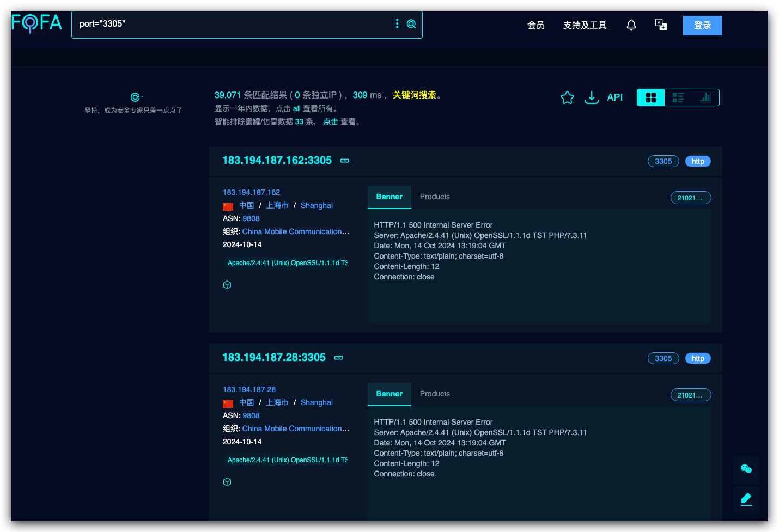Open host 183.194.187.28:3305 title link

pos(274,357)
